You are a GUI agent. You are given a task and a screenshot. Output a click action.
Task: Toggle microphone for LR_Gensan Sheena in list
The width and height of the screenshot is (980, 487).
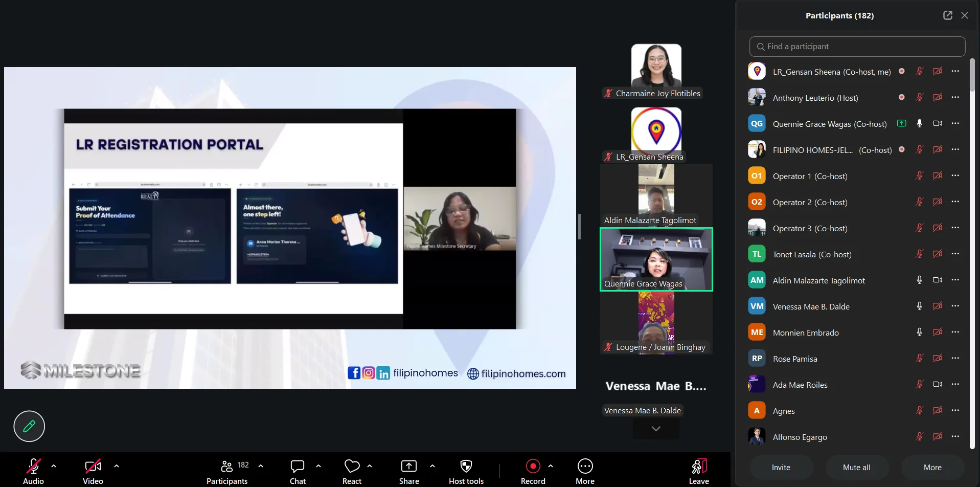click(920, 71)
